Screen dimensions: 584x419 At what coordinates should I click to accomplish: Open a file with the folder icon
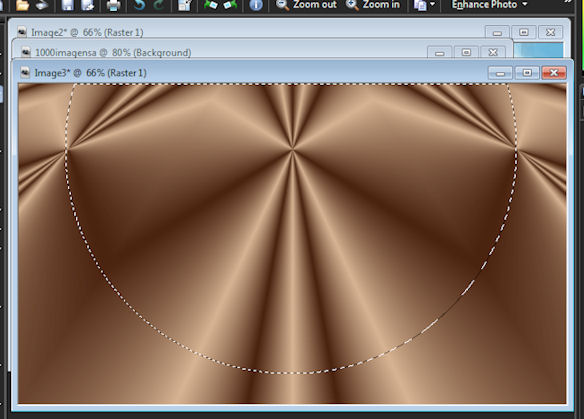pos(22,5)
